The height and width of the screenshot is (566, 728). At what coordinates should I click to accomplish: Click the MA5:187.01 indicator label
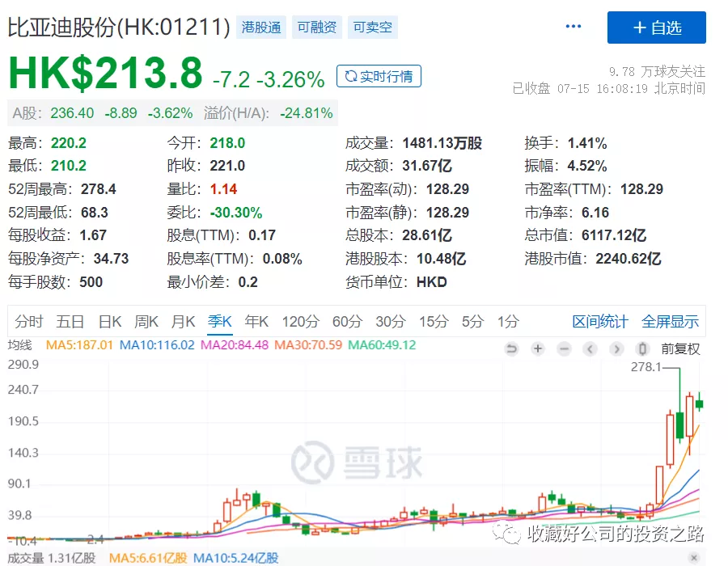click(x=79, y=345)
